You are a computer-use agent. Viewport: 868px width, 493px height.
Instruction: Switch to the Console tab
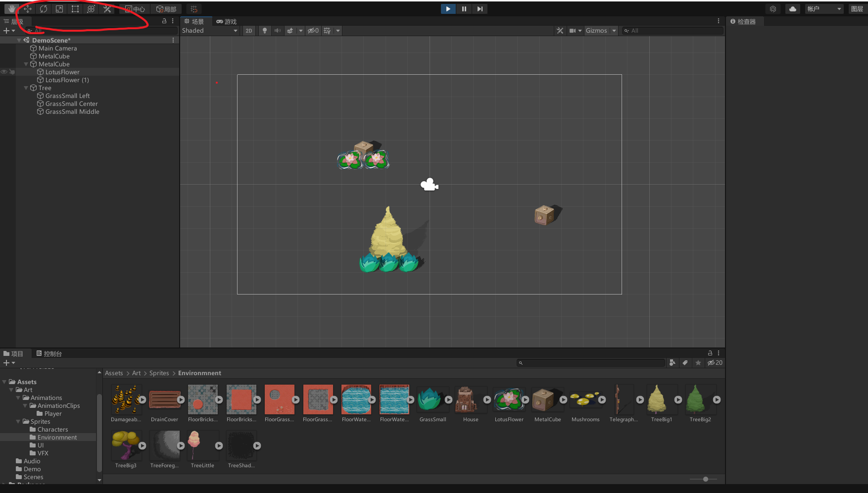[49, 354]
